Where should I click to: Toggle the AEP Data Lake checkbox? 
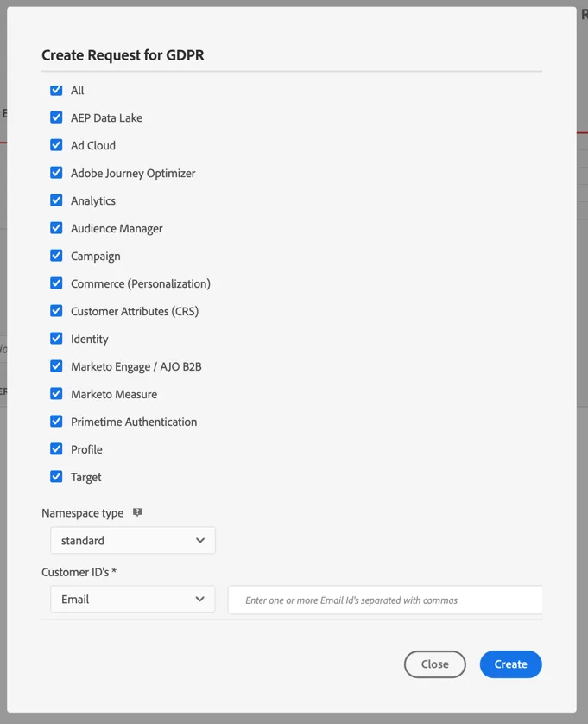click(x=56, y=117)
